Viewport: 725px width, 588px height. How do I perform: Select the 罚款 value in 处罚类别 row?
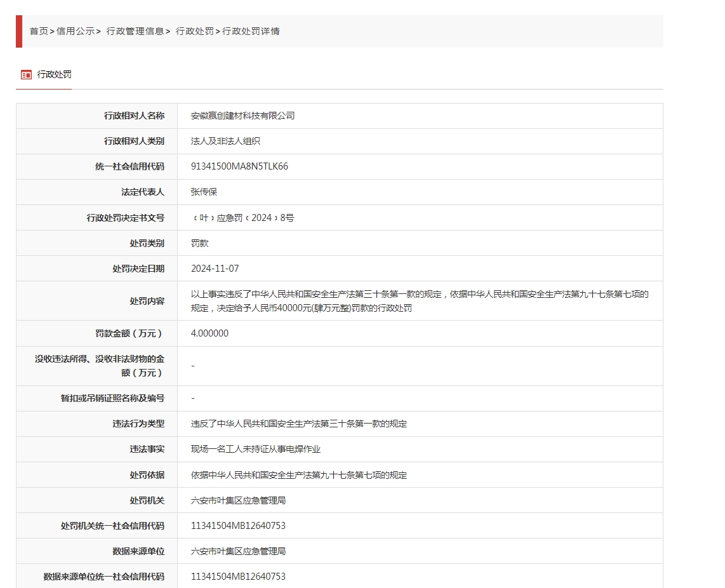pos(199,243)
